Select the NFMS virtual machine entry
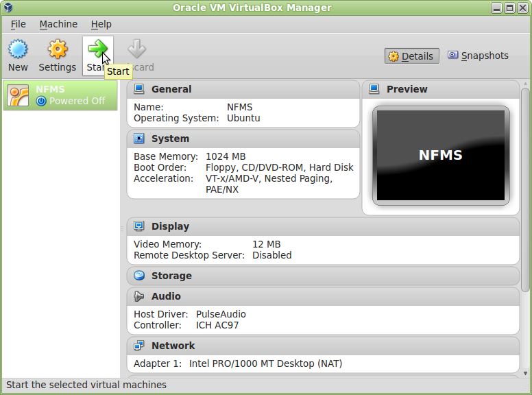 coord(60,95)
